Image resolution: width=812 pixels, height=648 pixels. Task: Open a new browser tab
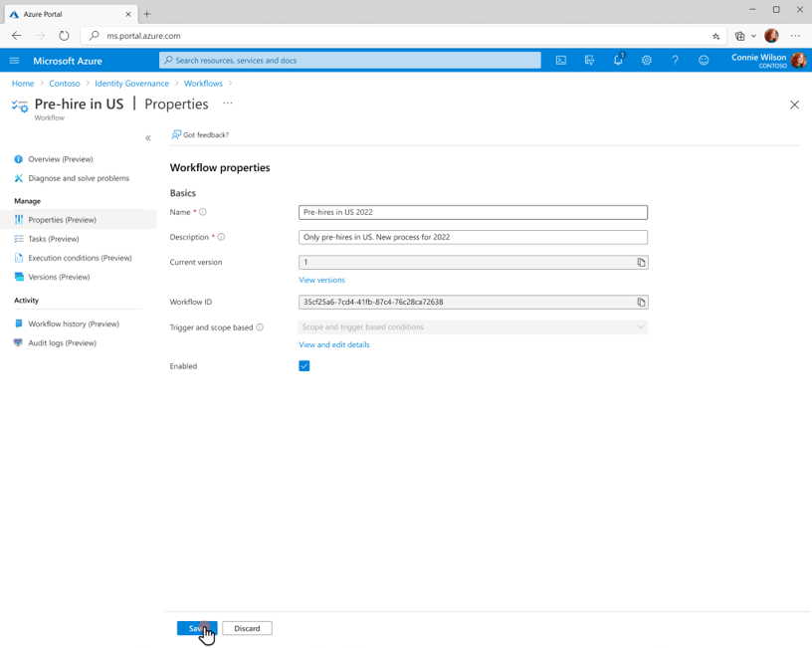[147, 14]
